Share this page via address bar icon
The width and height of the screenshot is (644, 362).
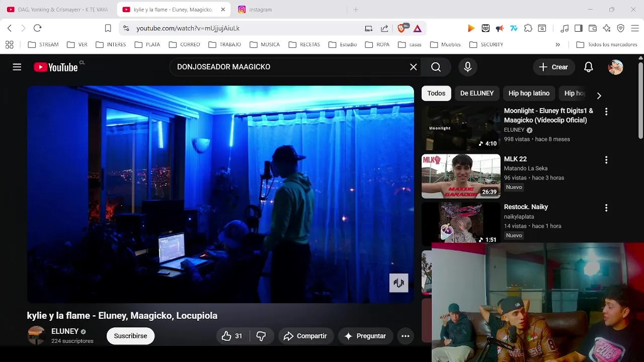(x=384, y=28)
